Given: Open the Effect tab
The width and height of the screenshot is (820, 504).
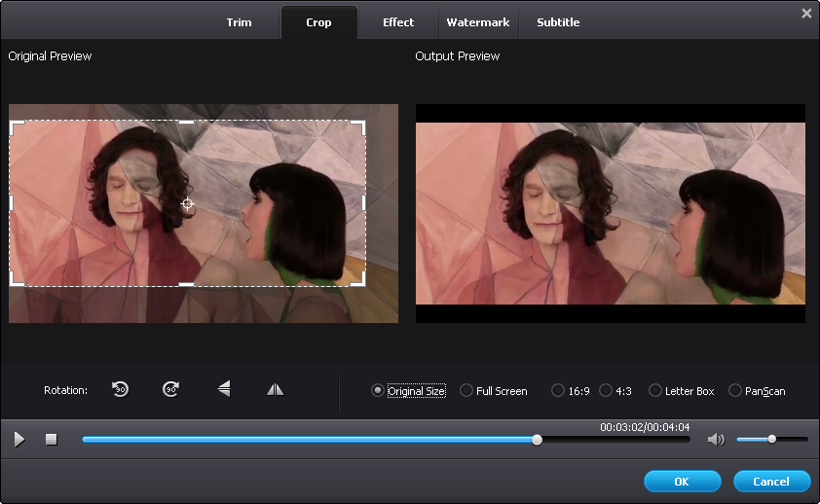Looking at the screenshot, I should pos(397,22).
